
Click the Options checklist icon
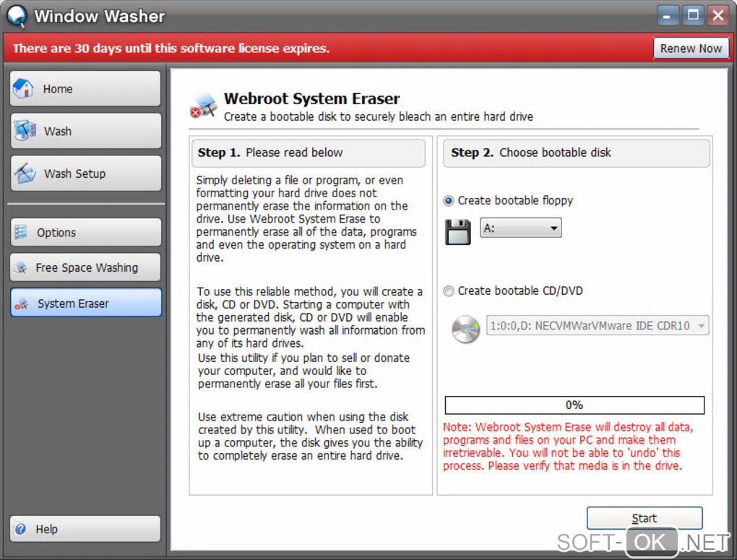coord(20,232)
